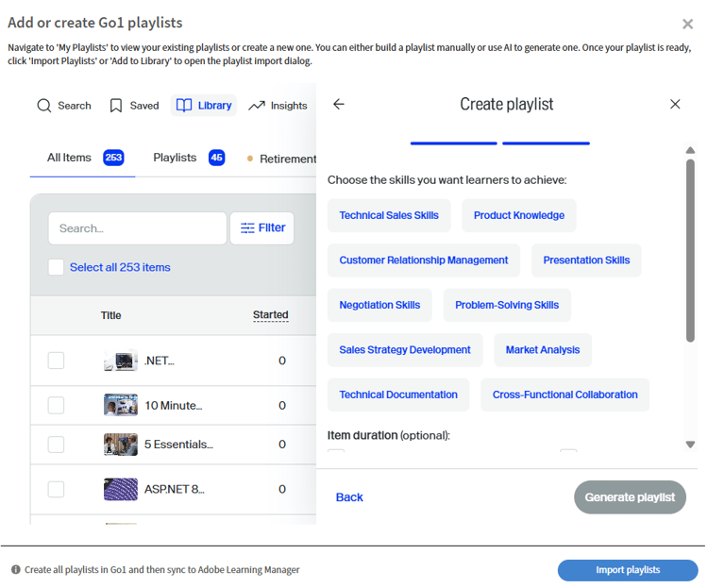Click the back arrow in Create playlist
The width and height of the screenshot is (708, 588).
coord(339,105)
